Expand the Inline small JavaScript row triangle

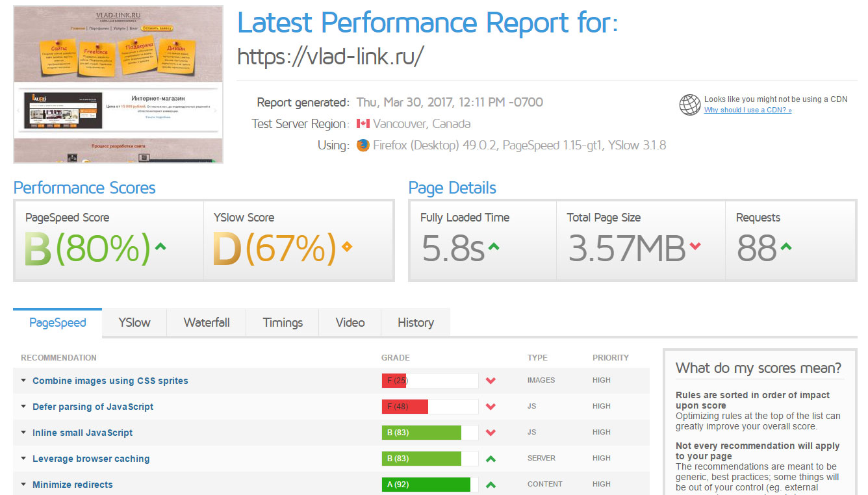[24, 433]
